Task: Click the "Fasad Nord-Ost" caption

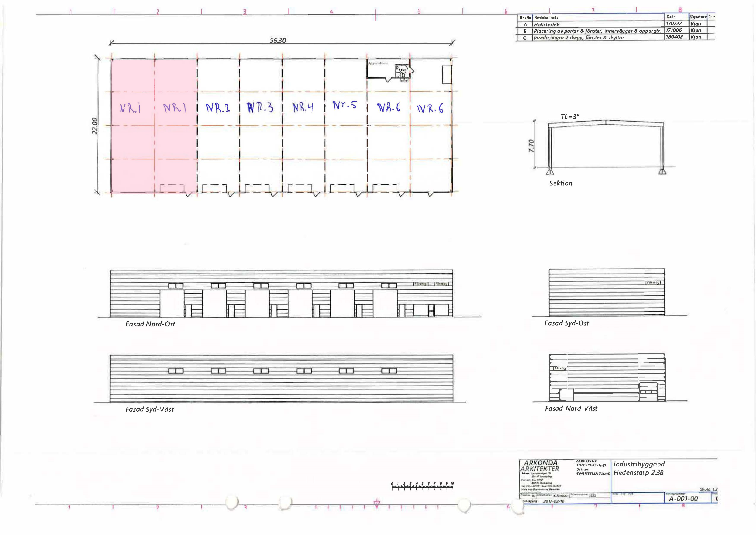Action: 150,324
